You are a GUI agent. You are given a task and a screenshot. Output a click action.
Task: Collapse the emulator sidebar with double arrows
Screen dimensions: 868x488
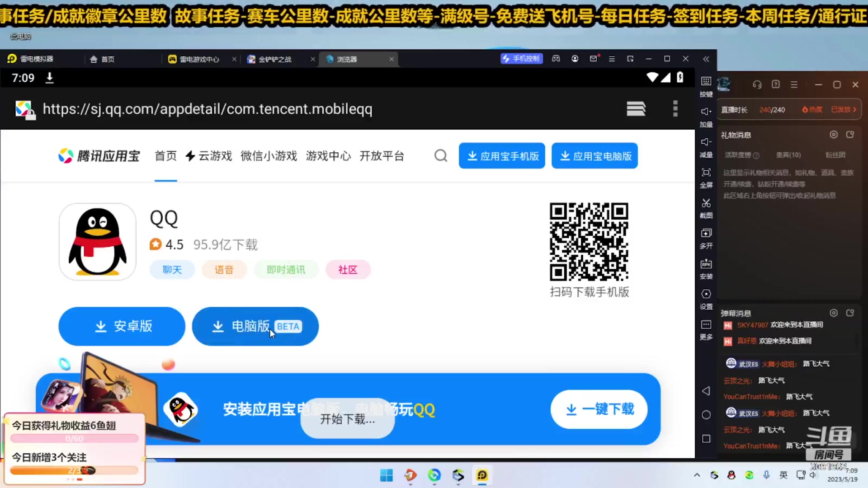(x=706, y=59)
